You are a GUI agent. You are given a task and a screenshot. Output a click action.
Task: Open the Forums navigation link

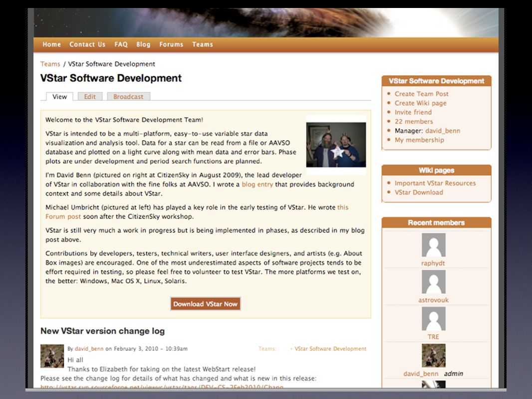(171, 44)
